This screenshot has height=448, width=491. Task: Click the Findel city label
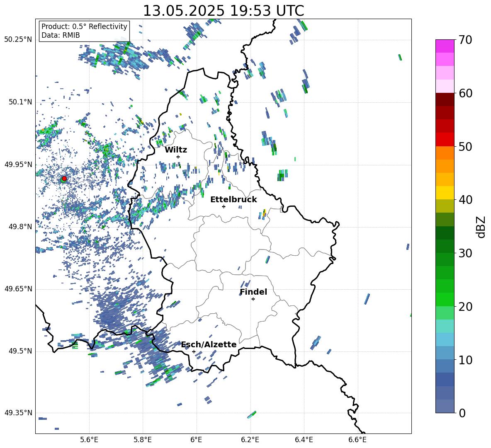tap(253, 292)
